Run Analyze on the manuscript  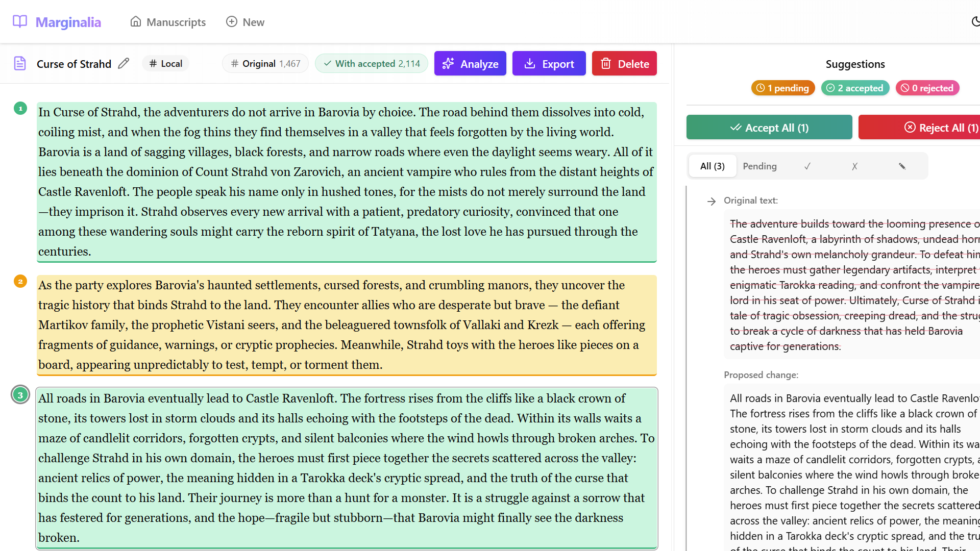tap(470, 63)
